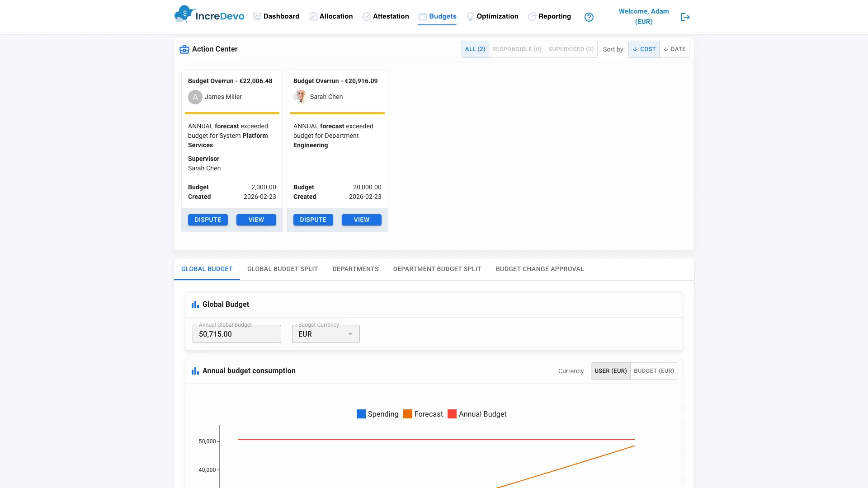Click the Attestation checkmark icon
The image size is (868, 488).
pos(367,16)
